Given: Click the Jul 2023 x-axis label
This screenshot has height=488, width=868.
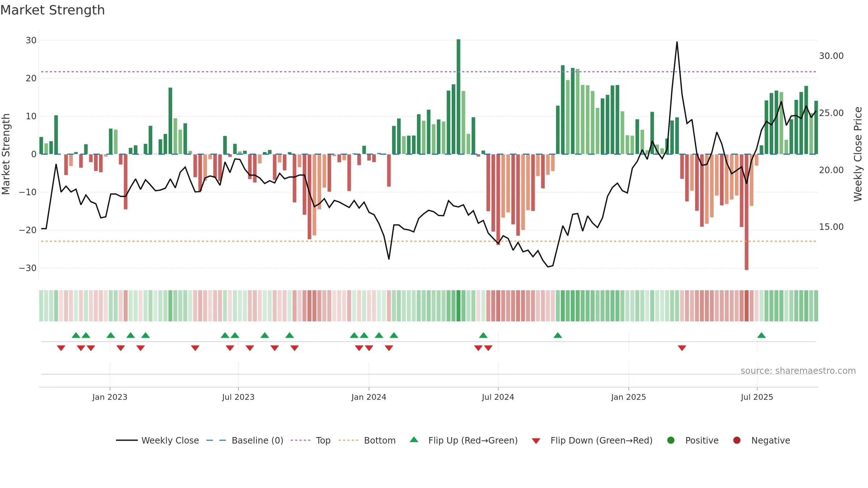Looking at the screenshot, I should [238, 397].
